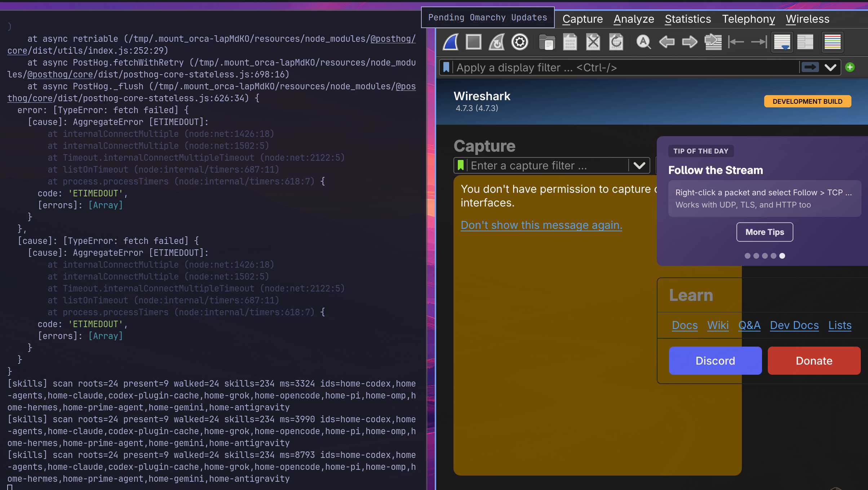Go to the first packet
This screenshot has width=868, height=490.
(736, 42)
